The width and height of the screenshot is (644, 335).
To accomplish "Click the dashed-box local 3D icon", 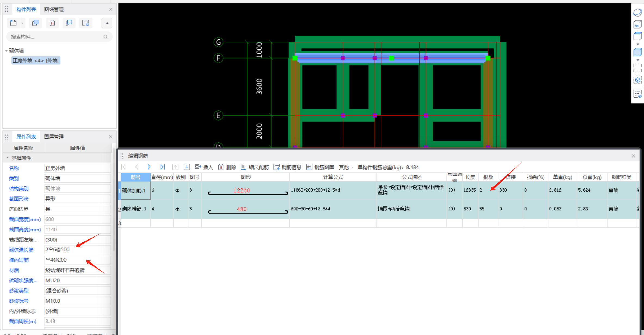I will pyautogui.click(x=637, y=80).
